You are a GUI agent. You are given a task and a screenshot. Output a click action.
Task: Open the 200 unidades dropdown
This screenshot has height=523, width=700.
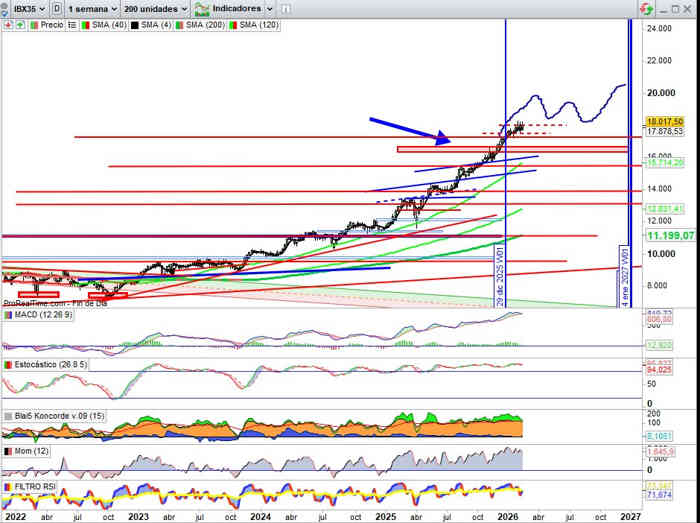tap(154, 8)
